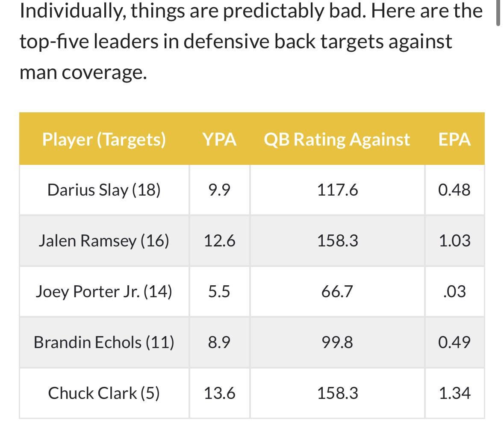Click Brandin Echols' 99.8 QB rating

click(x=337, y=342)
